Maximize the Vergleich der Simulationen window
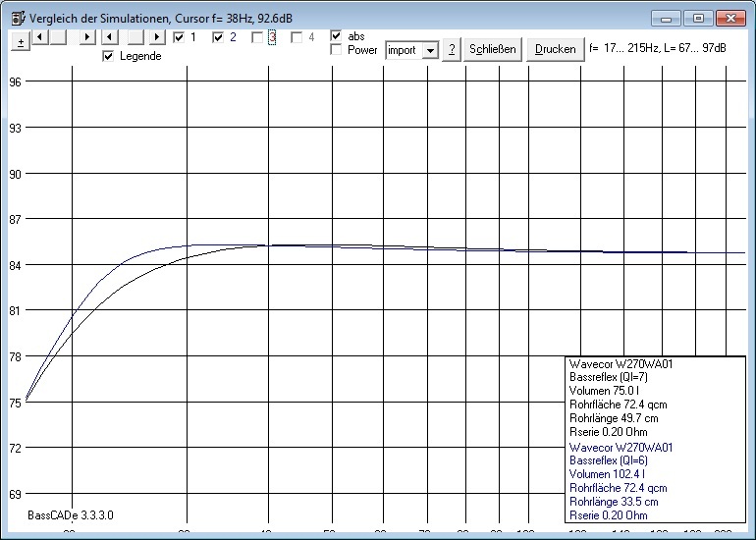 tap(698, 18)
